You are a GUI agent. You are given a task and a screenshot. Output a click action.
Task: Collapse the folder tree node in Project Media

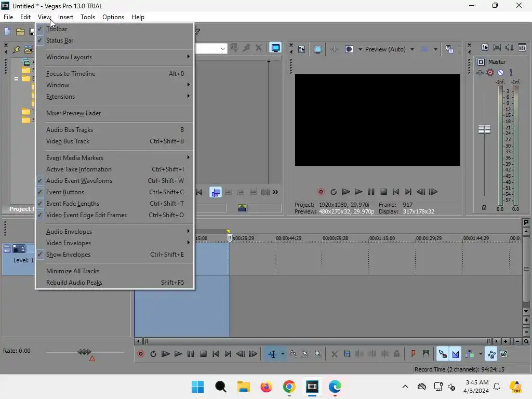point(16,78)
